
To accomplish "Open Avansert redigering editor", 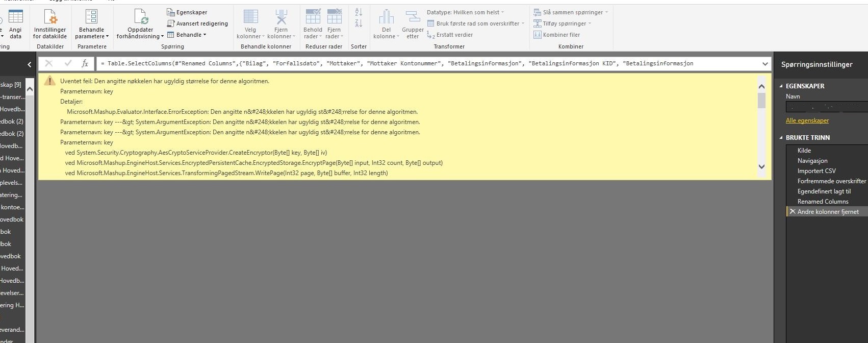I will (x=197, y=23).
